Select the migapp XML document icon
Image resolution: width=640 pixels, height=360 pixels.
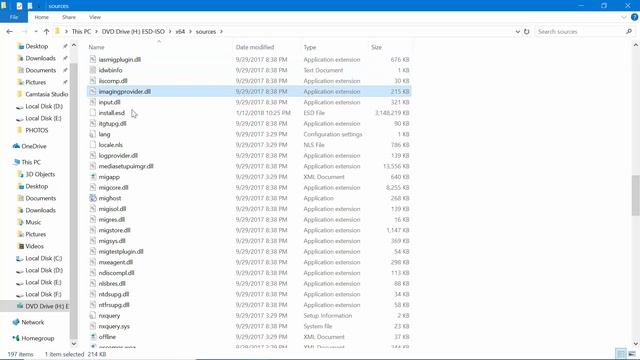pos(93,177)
